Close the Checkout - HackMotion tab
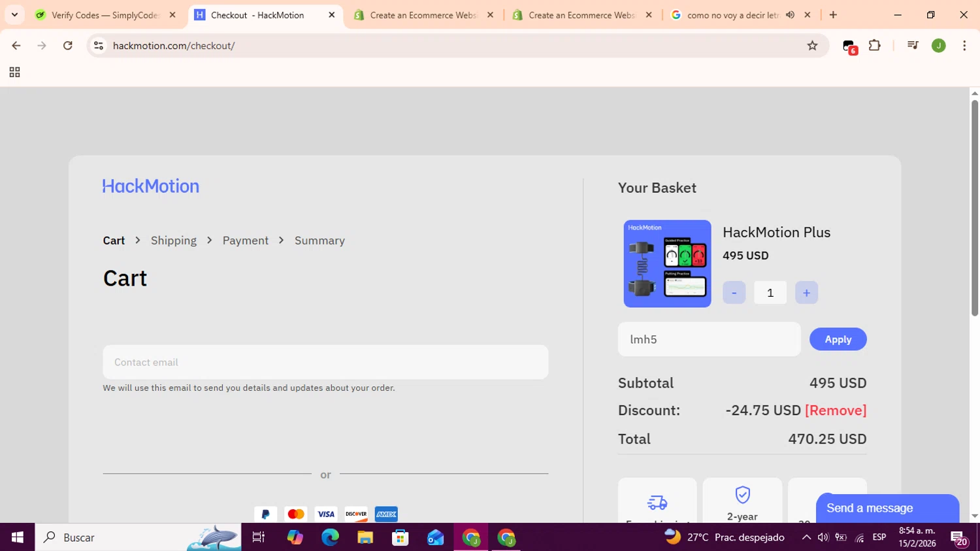 331,15
